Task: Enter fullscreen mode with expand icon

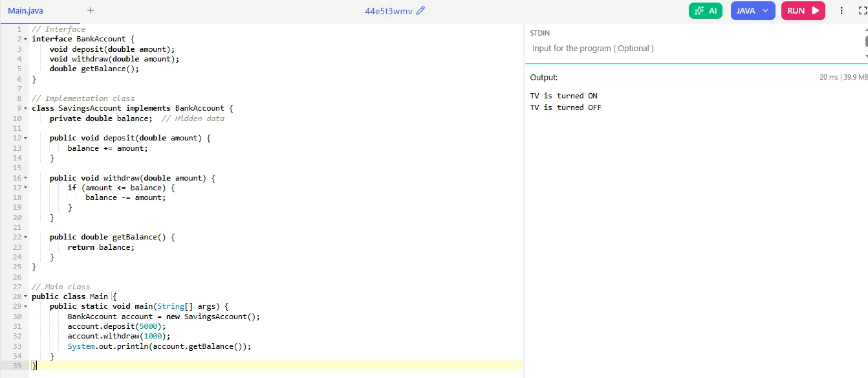Action: tap(862, 10)
